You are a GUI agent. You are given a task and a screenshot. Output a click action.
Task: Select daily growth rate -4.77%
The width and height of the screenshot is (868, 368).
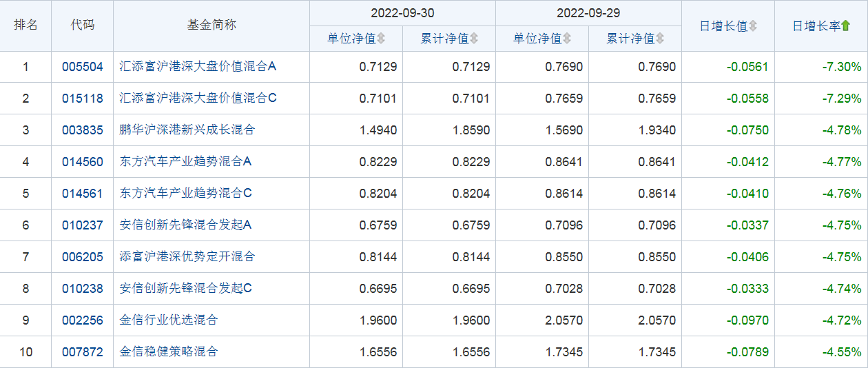(x=842, y=162)
